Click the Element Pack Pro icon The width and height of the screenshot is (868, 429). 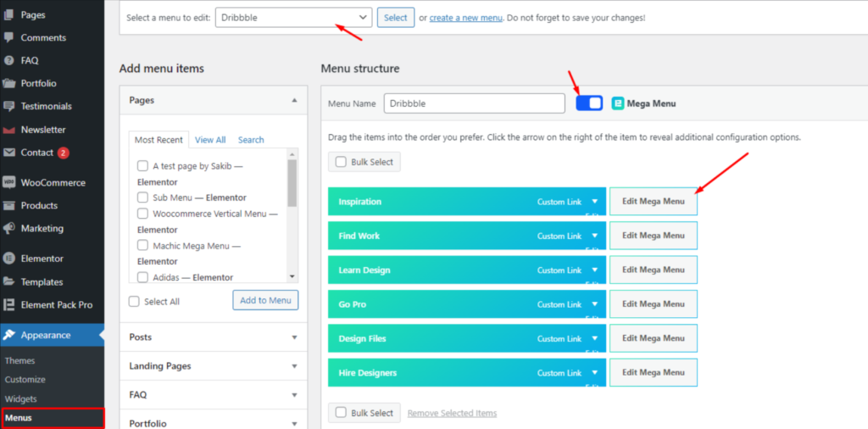8,304
